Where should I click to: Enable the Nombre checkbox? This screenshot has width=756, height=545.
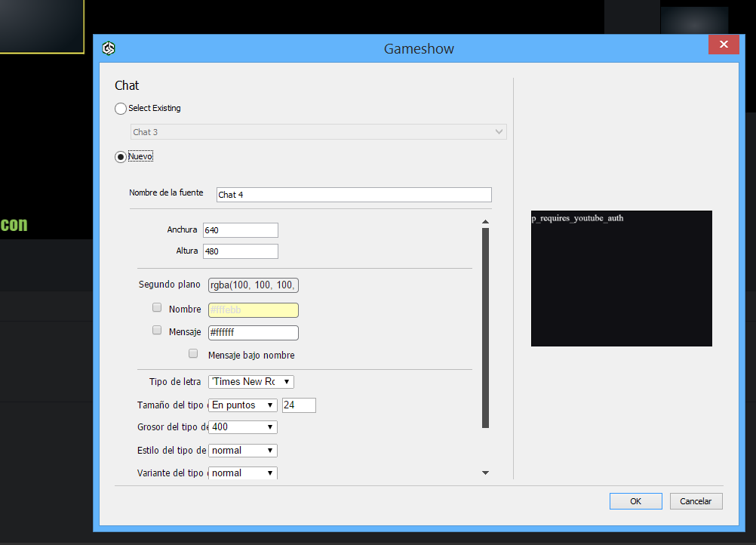pos(157,307)
